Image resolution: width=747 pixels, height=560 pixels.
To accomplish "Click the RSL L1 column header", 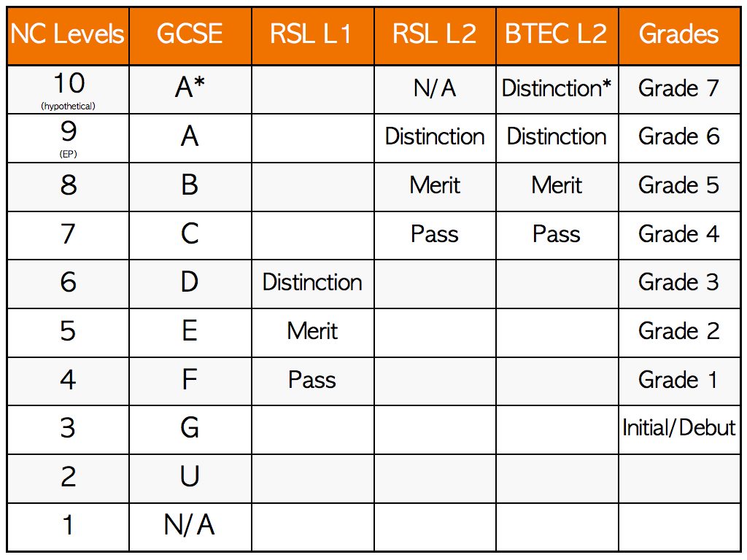I will click(312, 36).
